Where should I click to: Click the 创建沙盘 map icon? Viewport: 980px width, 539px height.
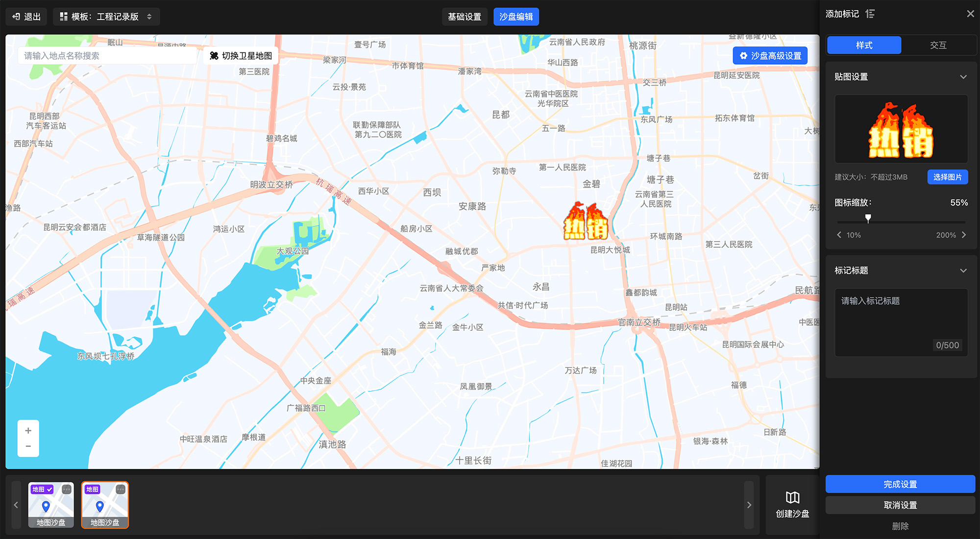[792, 498]
